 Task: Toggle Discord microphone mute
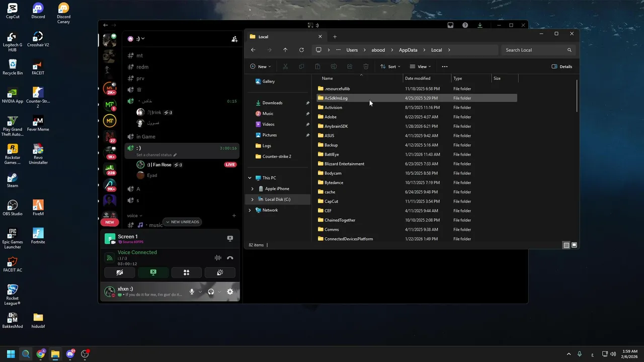point(192,292)
